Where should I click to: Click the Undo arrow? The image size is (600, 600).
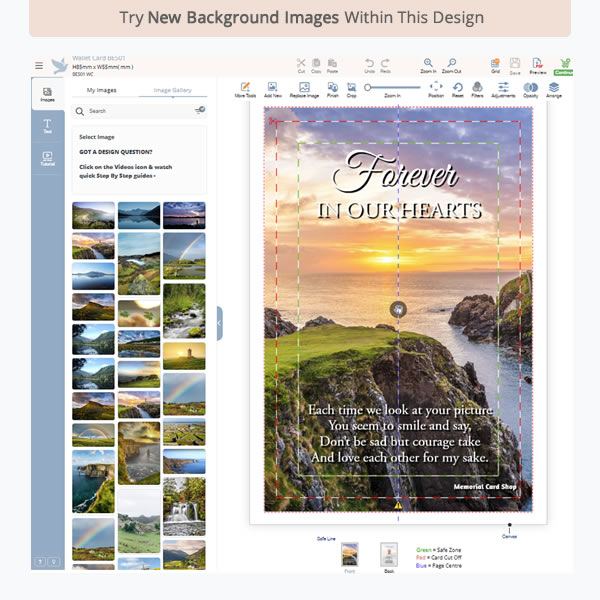pyautogui.click(x=369, y=64)
